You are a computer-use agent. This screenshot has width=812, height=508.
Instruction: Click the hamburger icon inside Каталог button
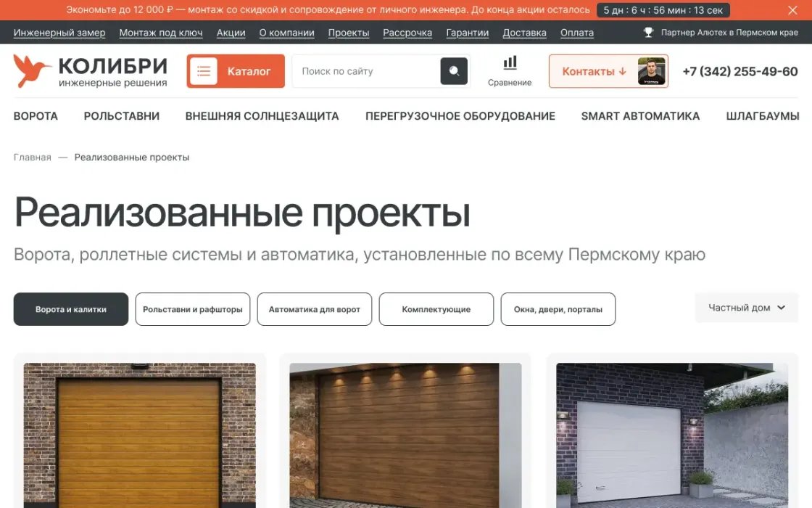coord(204,71)
